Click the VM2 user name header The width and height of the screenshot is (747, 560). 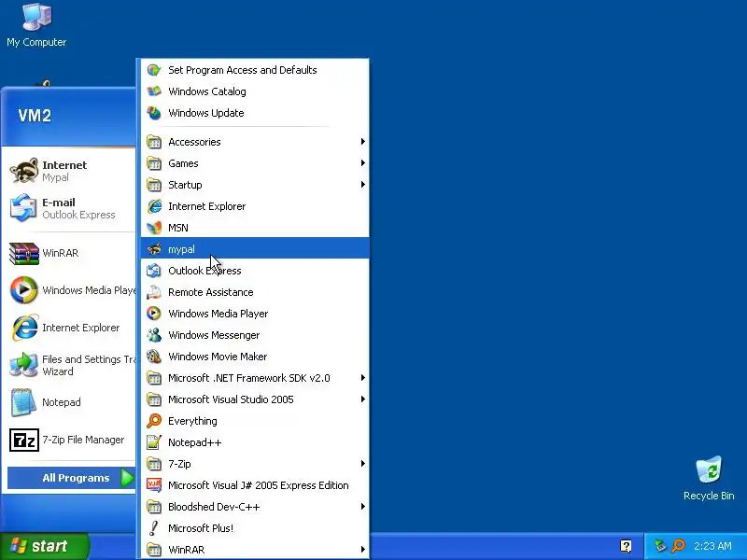[35, 115]
